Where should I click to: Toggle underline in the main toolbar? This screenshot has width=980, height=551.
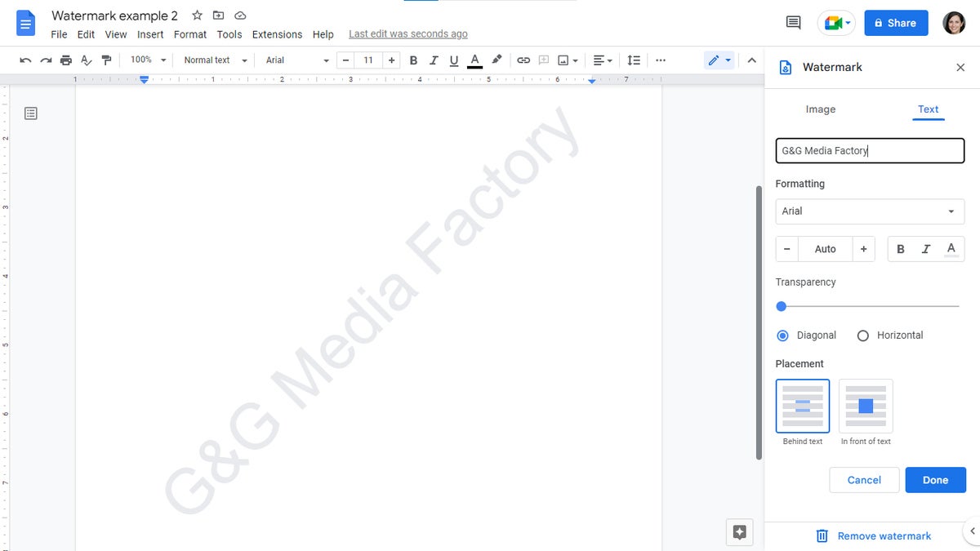coord(454,60)
